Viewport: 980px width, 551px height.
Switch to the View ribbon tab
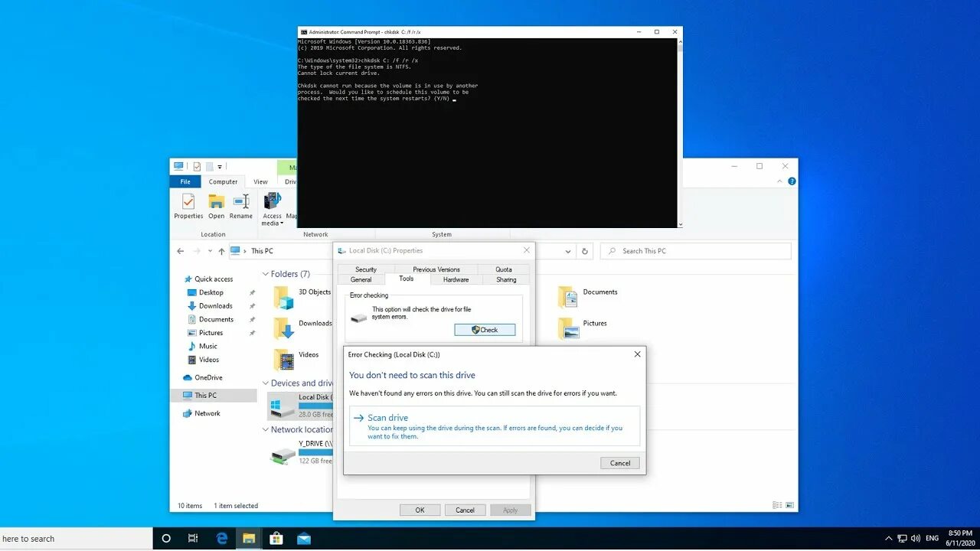pos(260,181)
